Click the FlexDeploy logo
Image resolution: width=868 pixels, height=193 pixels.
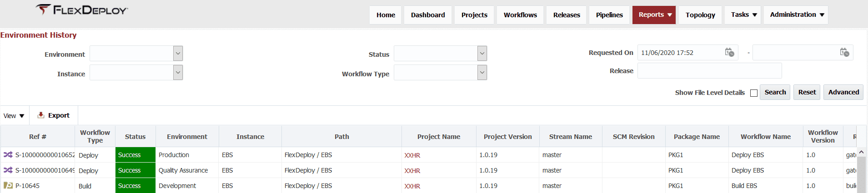82,10
